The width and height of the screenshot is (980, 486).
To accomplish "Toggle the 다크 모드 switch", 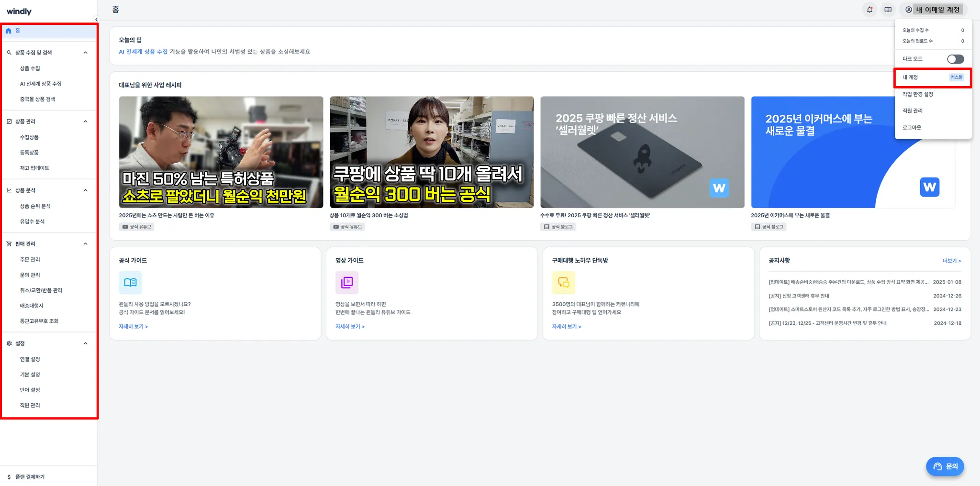I will coord(956,59).
